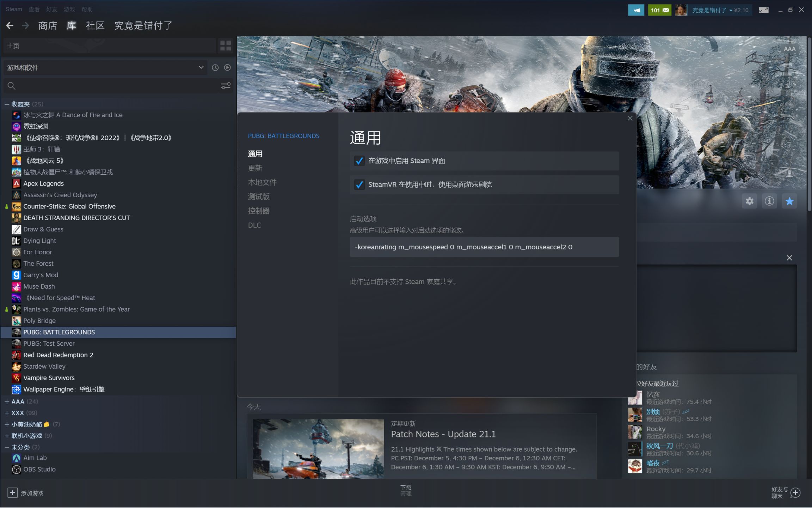The image size is (812, 508).
Task: Open advanced filter settings icon
Action: [226, 86]
